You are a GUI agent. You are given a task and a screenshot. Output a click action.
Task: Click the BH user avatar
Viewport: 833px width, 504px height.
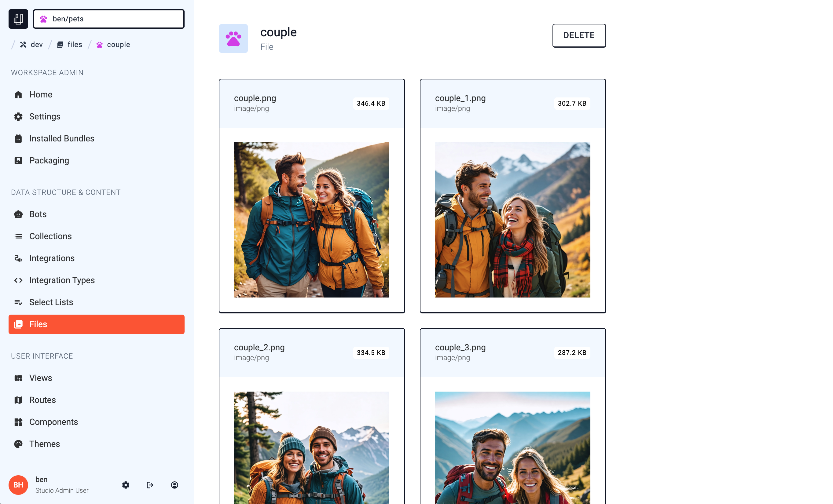click(18, 485)
